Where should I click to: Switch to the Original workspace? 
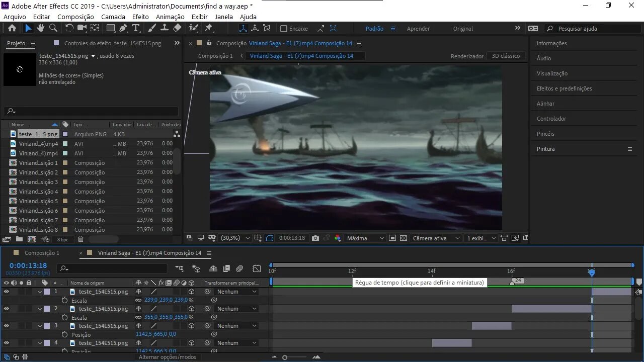(463, 29)
